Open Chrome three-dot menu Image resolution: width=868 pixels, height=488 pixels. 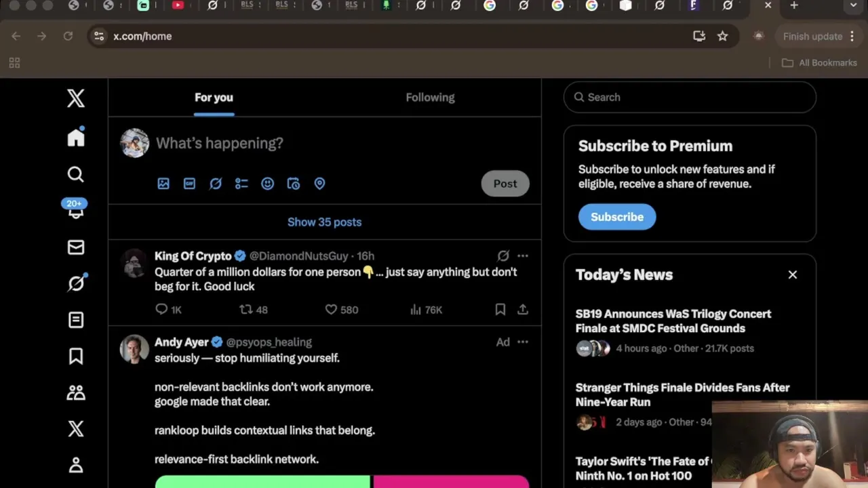tap(852, 36)
